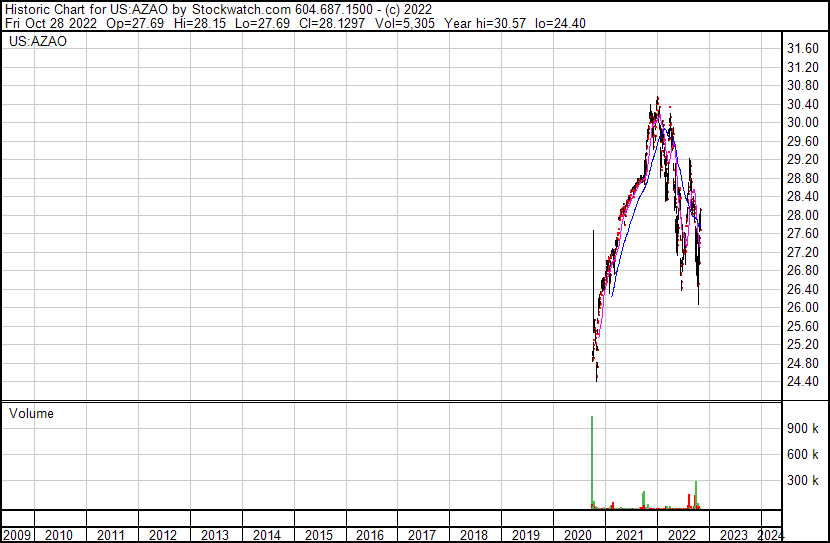Click the 31.60 price axis label
This screenshot has width=830, height=543.
804,49
